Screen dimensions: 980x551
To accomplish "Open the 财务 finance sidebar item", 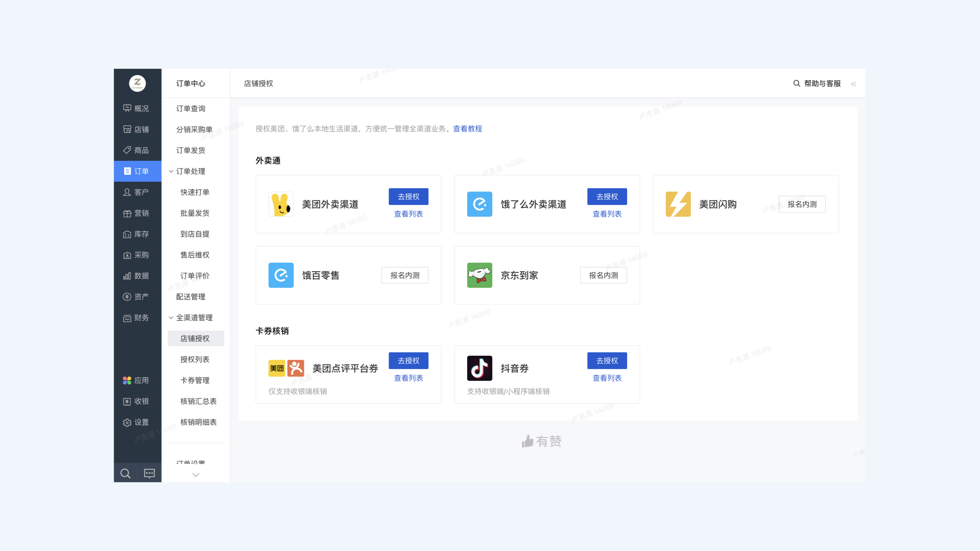I will (137, 318).
